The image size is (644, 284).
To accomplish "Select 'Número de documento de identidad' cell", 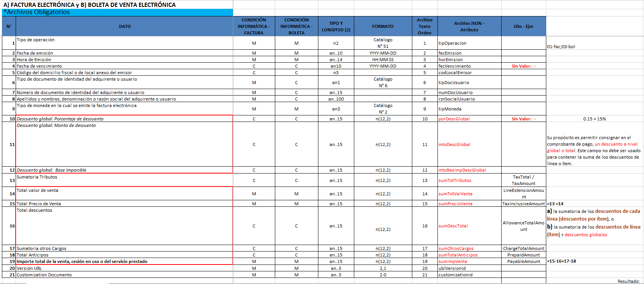I will [x=124, y=93].
